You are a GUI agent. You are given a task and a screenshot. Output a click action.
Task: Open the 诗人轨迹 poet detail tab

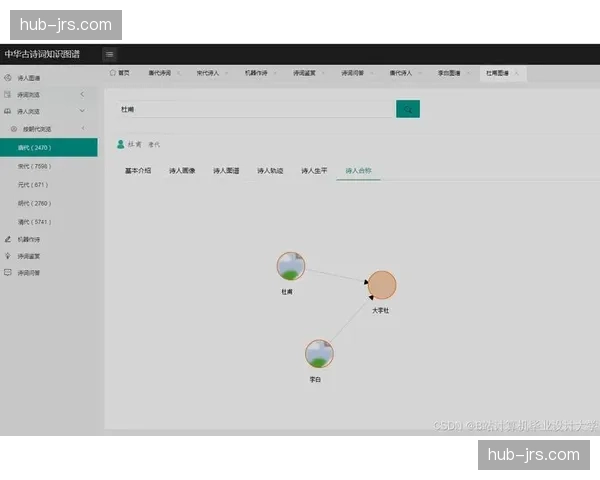click(270, 171)
